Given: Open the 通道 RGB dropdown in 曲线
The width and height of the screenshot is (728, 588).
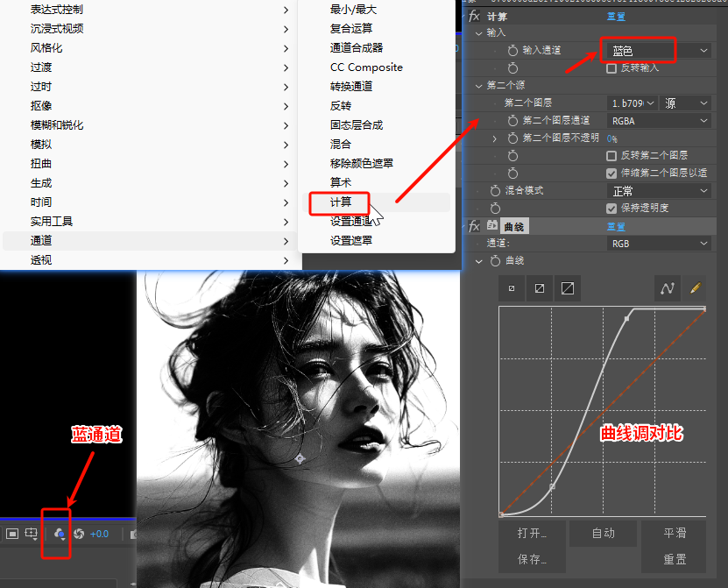Looking at the screenshot, I should tap(659, 244).
